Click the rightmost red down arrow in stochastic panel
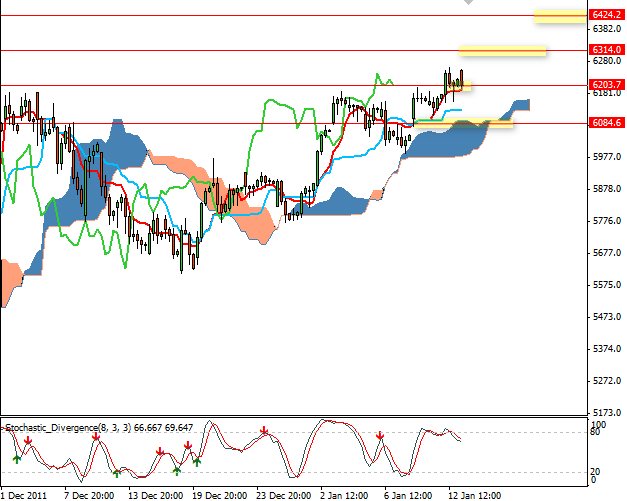The height and width of the screenshot is (501, 627). pos(380,436)
